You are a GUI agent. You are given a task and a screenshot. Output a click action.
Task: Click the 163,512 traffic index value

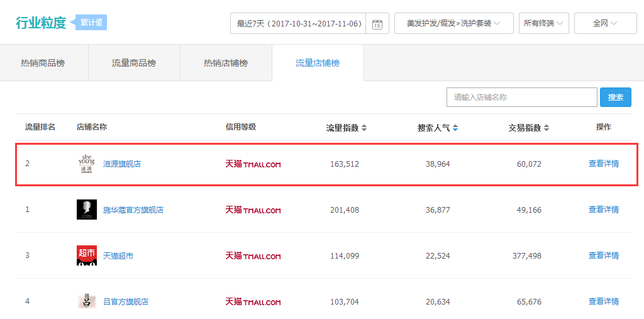point(345,164)
